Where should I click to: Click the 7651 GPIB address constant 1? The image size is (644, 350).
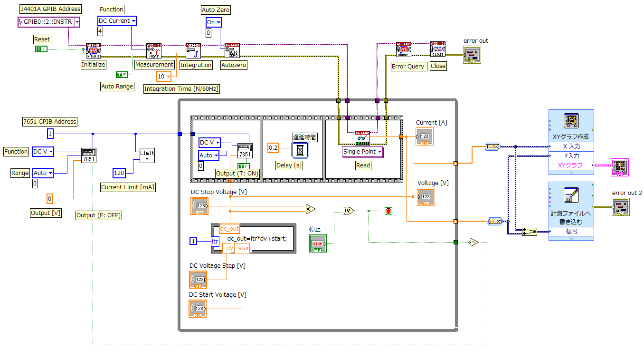pyautogui.click(x=50, y=134)
